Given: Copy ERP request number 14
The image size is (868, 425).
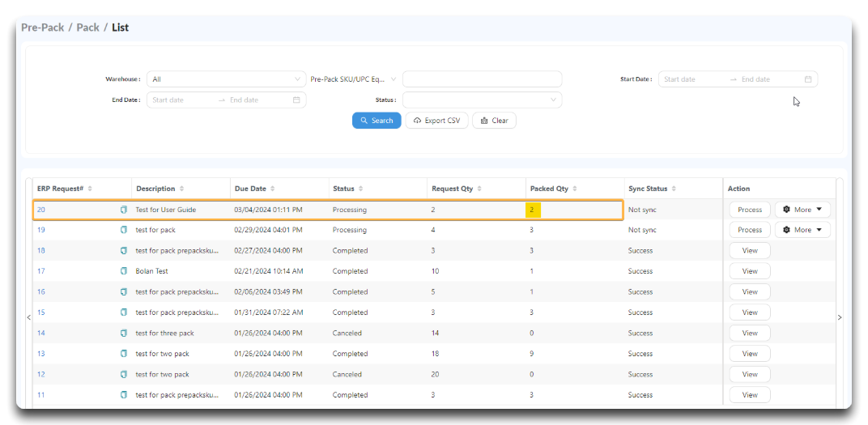Looking at the screenshot, I should [x=123, y=334].
